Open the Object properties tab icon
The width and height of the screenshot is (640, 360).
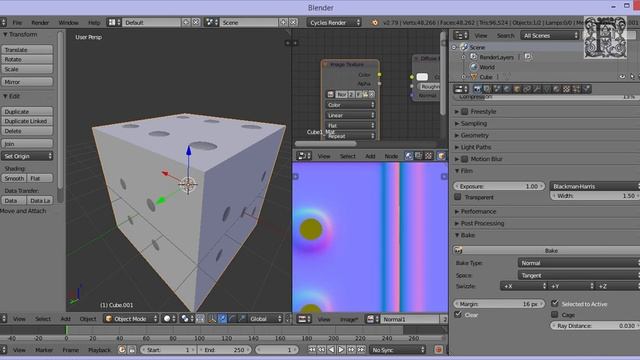coord(517,89)
